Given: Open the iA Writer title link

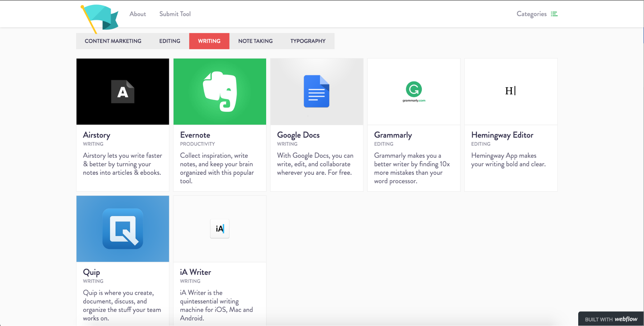Looking at the screenshot, I should tap(196, 272).
